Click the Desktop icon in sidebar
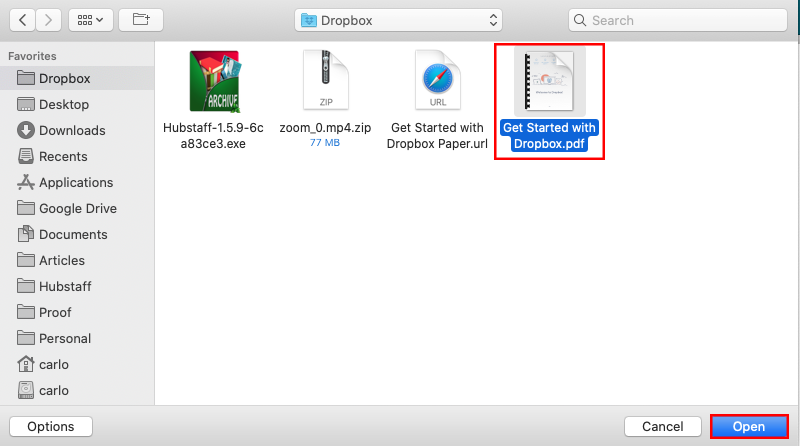 (26, 104)
